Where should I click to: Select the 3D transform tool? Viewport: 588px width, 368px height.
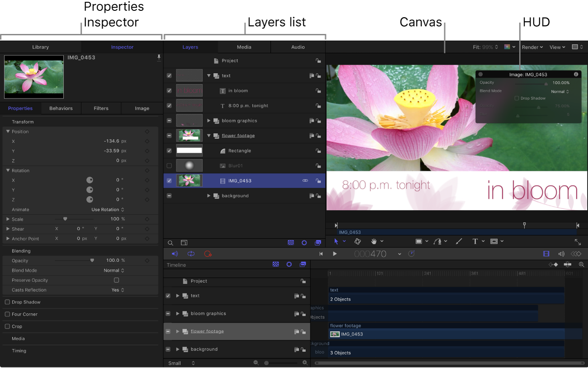point(358,241)
